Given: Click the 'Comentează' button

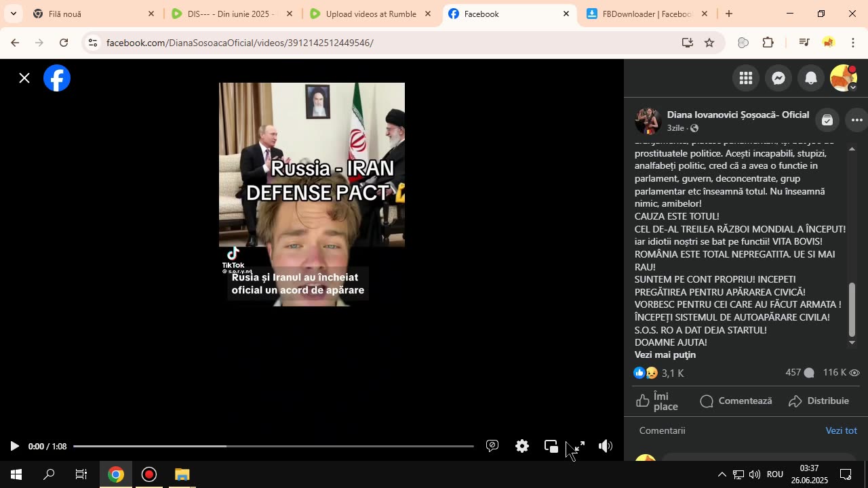Looking at the screenshot, I should point(736,401).
